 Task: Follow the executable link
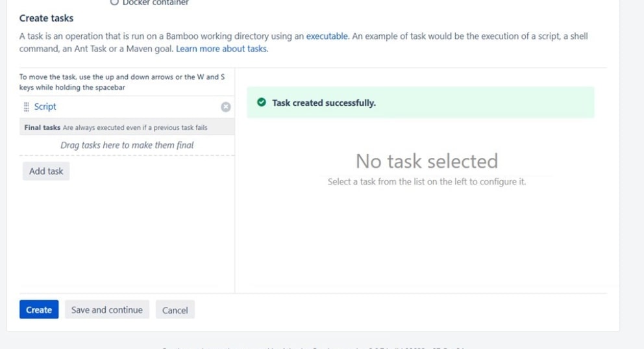coord(327,36)
